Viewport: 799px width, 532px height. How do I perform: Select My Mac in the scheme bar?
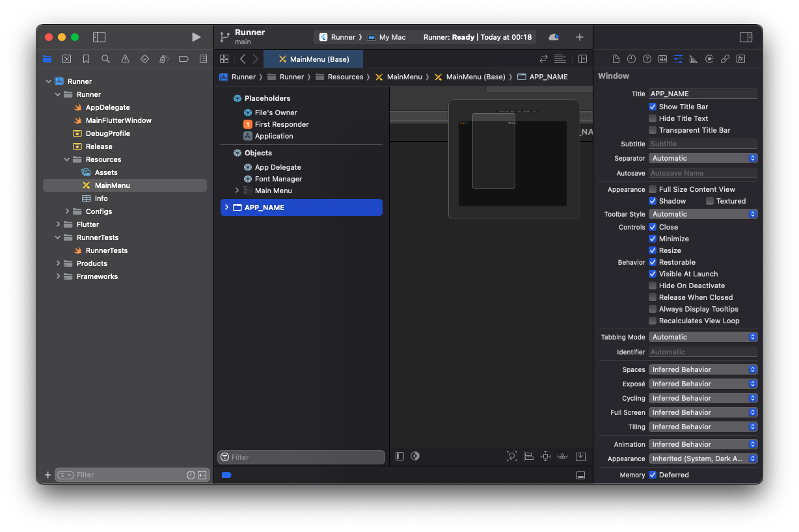click(x=388, y=37)
